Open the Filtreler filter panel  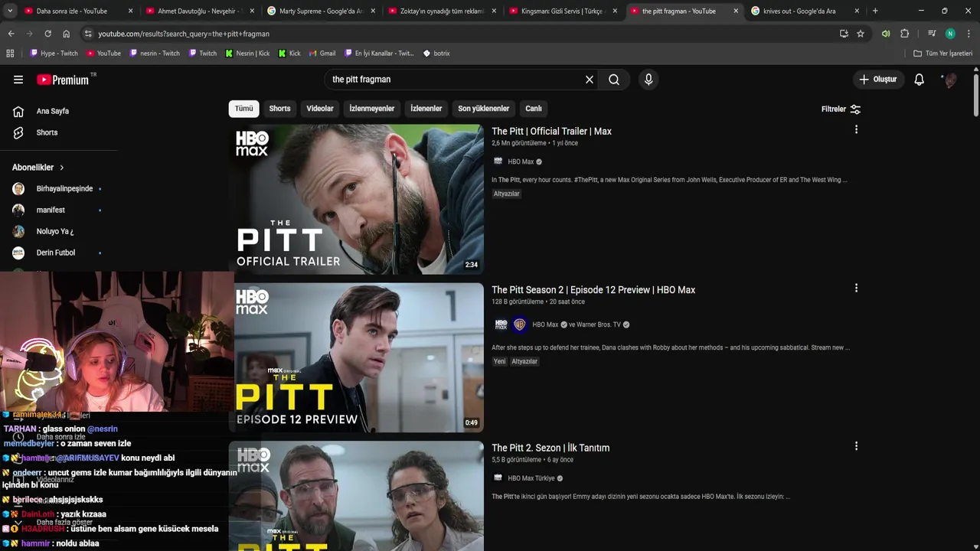(x=841, y=109)
